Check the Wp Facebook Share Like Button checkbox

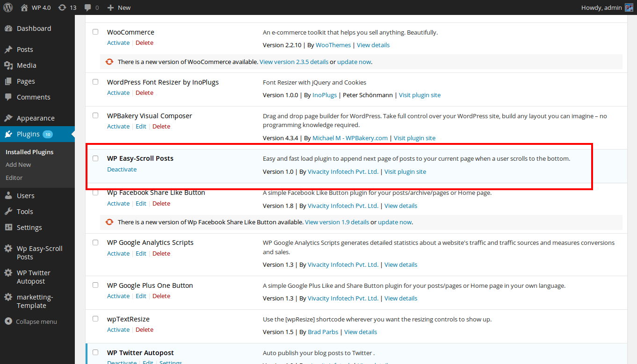pyautogui.click(x=95, y=193)
